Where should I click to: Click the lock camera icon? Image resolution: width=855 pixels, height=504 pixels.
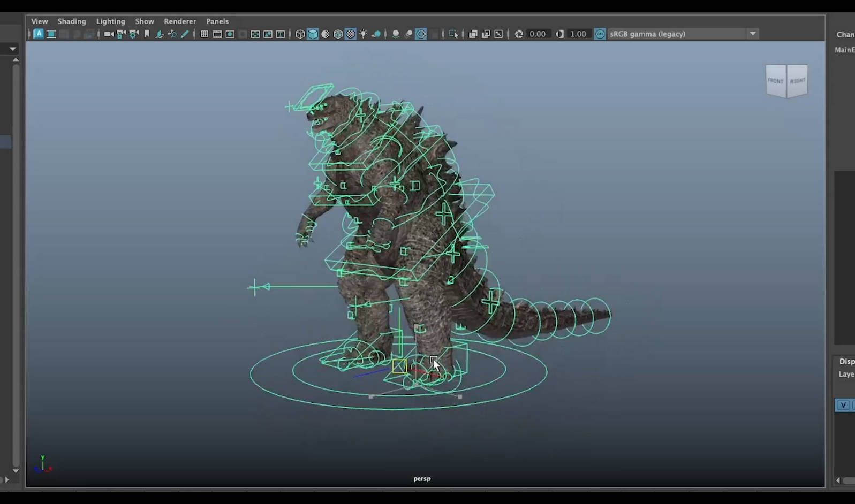pos(122,34)
